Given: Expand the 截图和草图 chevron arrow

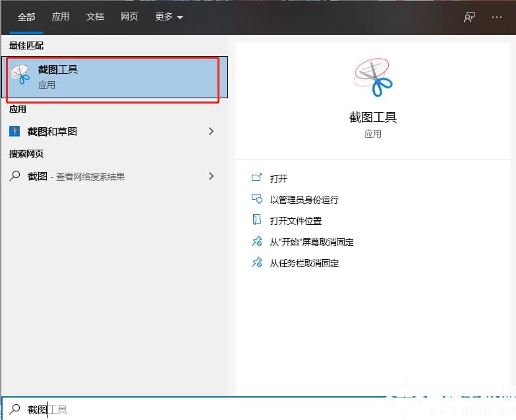Looking at the screenshot, I should 212,131.
